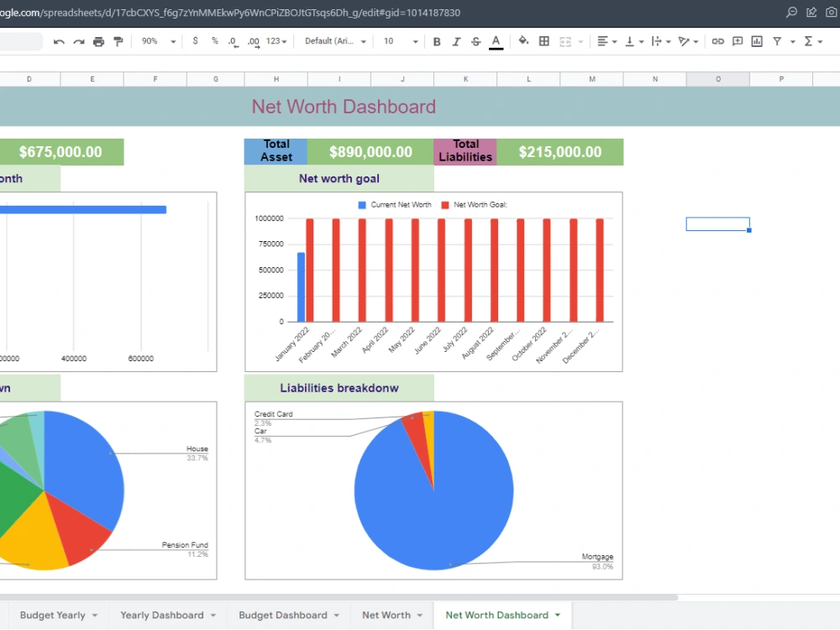Switch to the Budget Yearly sheet
840x630 pixels.
coord(52,615)
